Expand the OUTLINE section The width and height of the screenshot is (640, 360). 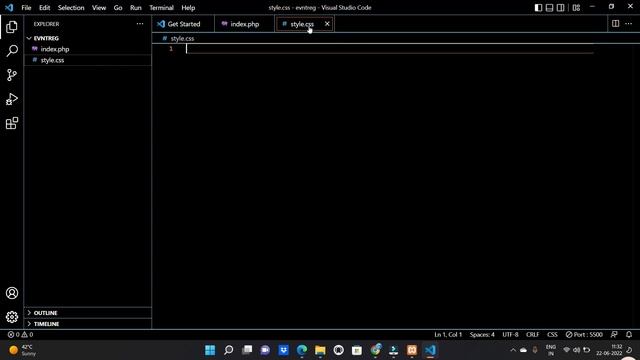coord(88,313)
